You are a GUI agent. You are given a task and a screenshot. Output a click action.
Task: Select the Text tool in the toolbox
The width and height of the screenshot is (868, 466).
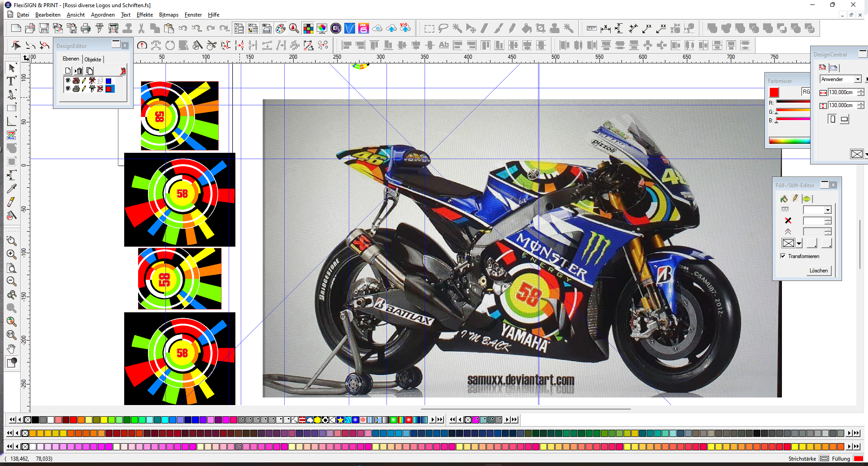coord(11,81)
